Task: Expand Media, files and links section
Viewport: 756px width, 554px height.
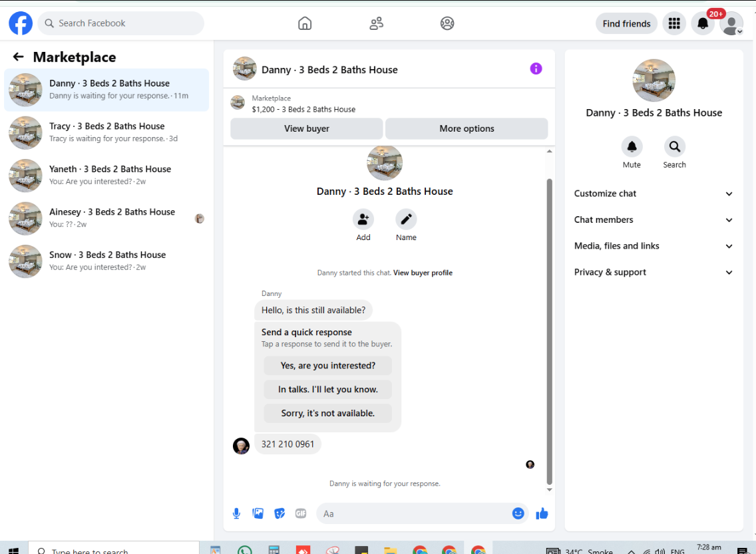Action: [x=654, y=246]
